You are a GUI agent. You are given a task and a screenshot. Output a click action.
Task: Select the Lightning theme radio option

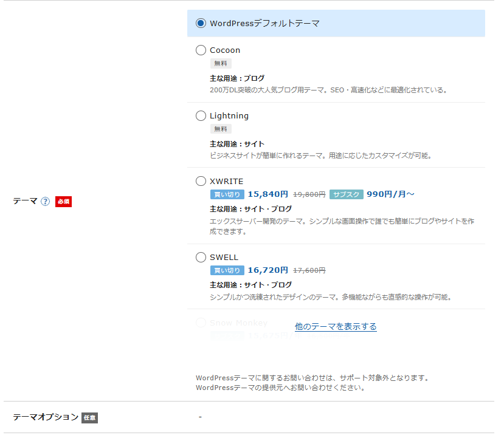201,115
